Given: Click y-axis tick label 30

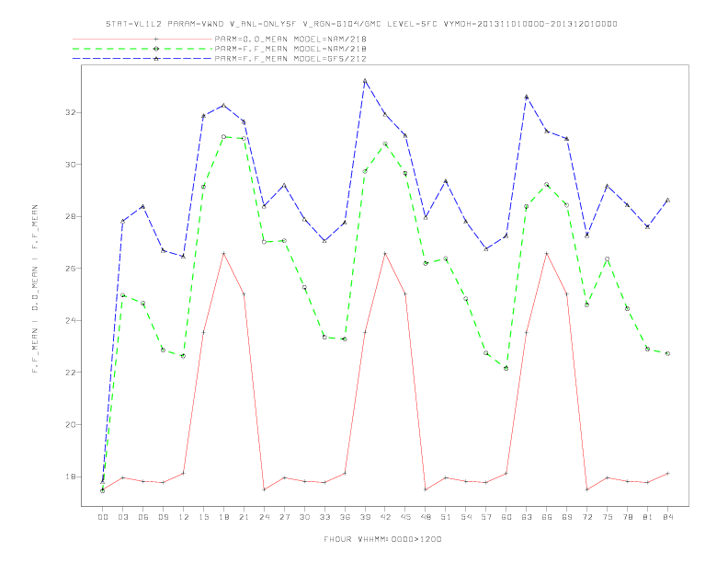Looking at the screenshot, I should tap(72, 165).
